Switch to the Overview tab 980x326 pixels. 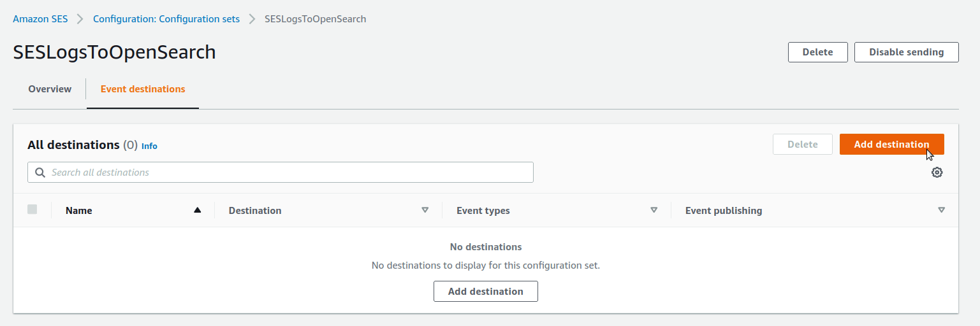tap(50, 89)
